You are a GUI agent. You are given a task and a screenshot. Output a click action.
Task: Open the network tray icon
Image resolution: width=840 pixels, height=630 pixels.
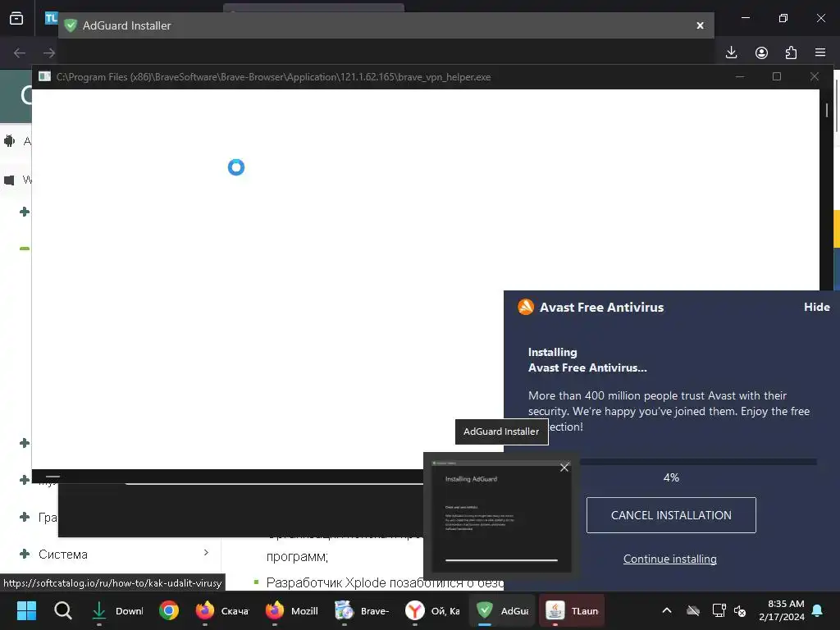(719, 610)
